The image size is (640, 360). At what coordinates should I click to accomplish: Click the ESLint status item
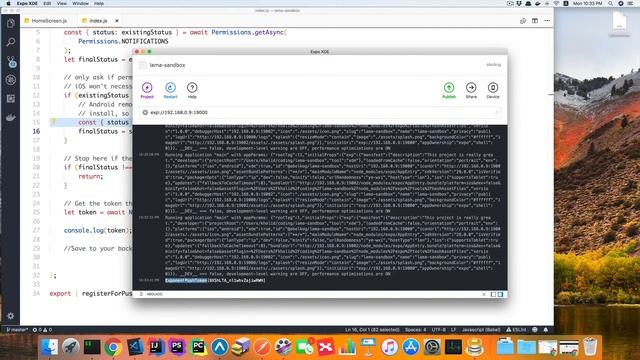(516, 329)
